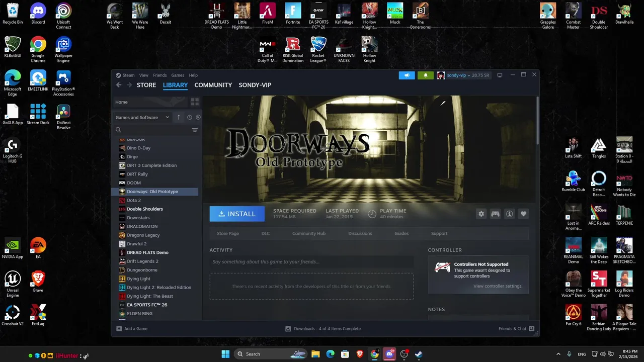
Task: Open the Muck desktop shortcut
Action: (395, 14)
